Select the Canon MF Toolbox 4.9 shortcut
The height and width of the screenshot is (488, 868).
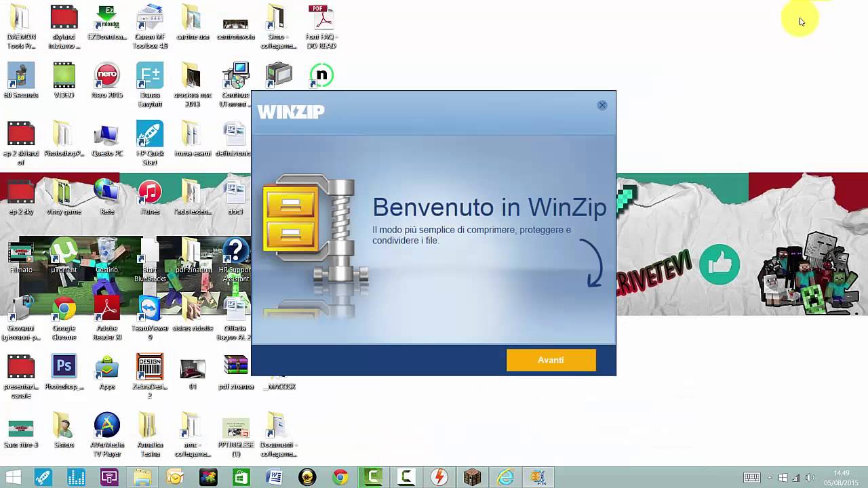tap(150, 26)
